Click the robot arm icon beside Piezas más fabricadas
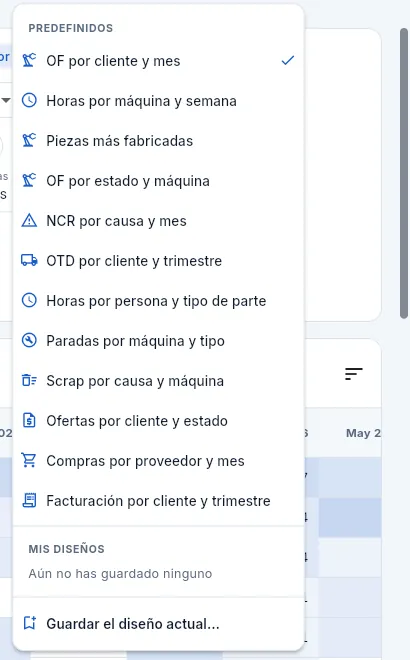Image resolution: width=410 pixels, height=660 pixels. click(29, 141)
